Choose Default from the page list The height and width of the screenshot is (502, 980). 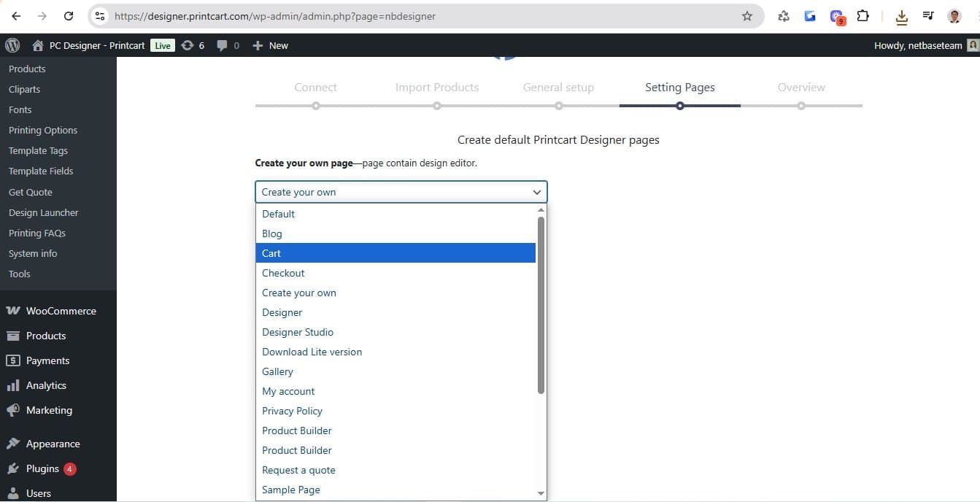point(396,214)
